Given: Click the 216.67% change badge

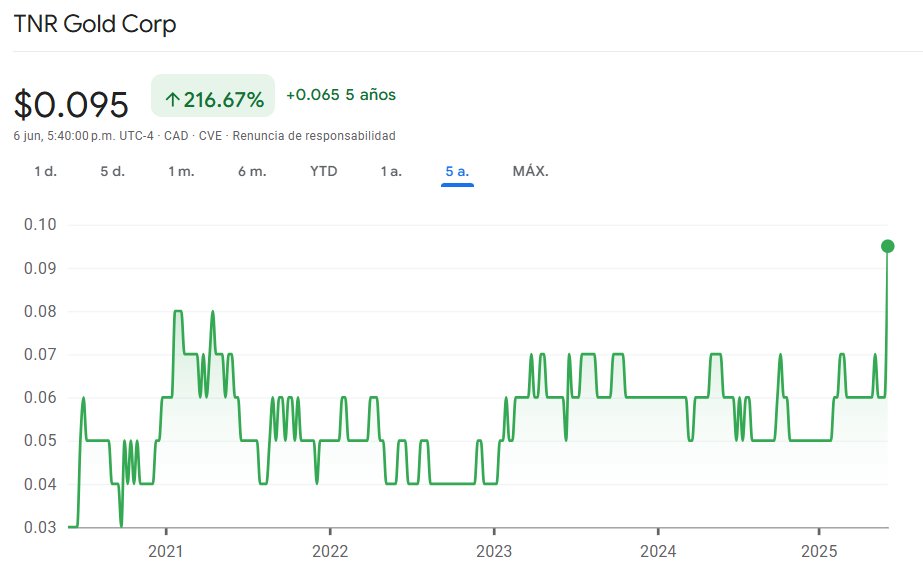Looking at the screenshot, I should (x=213, y=96).
